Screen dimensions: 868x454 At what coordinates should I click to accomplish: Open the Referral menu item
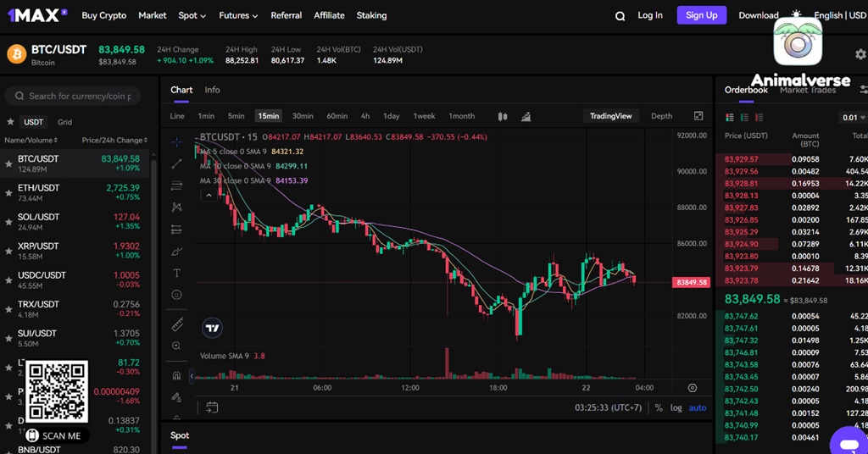point(287,15)
